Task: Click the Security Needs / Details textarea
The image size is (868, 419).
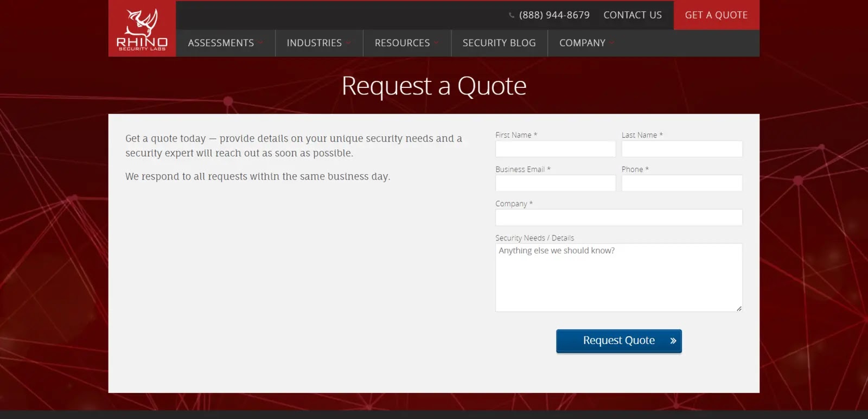Action: coord(618,277)
